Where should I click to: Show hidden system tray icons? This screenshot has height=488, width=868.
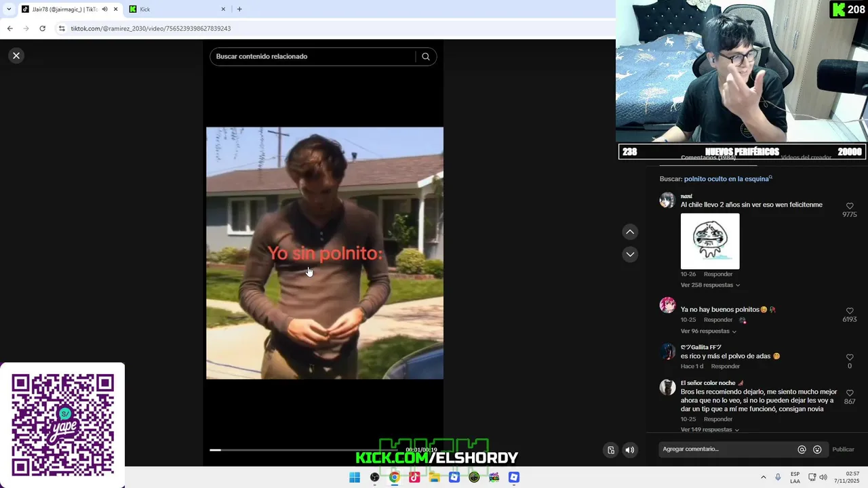(763, 477)
